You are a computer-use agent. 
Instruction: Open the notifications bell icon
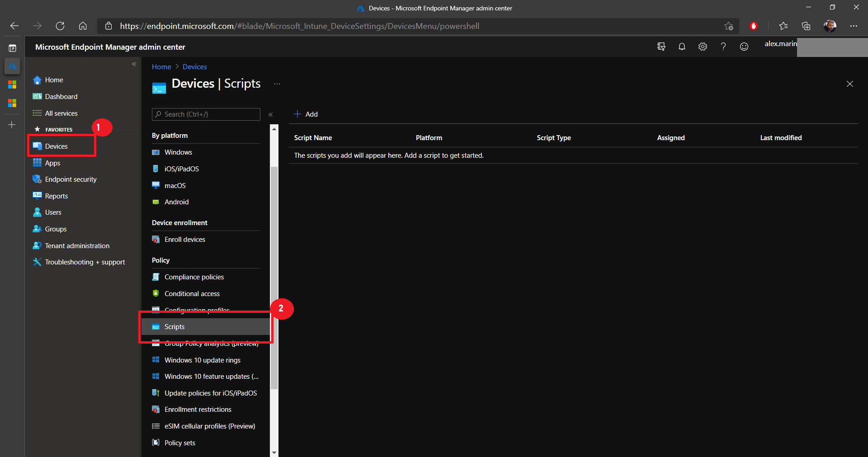(682, 47)
